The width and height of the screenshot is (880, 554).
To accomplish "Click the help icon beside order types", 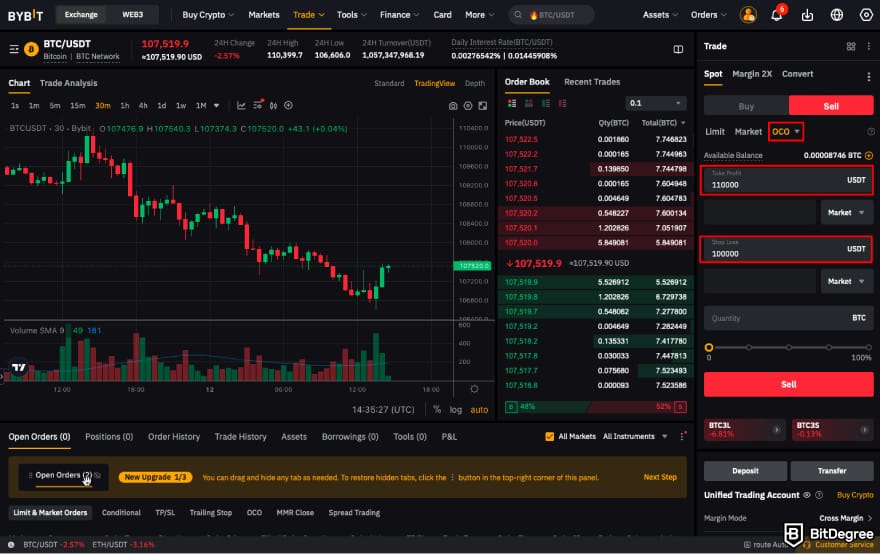I will [871, 132].
